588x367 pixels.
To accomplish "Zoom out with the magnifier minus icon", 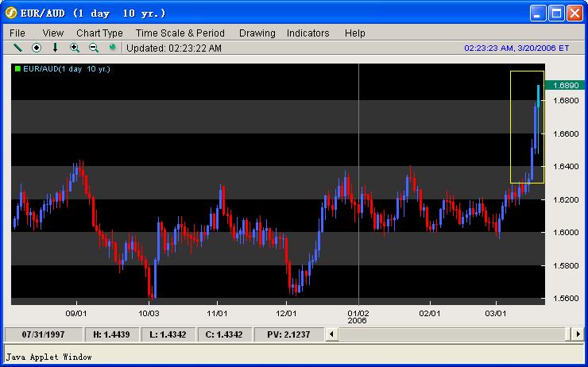I will pyautogui.click(x=94, y=48).
